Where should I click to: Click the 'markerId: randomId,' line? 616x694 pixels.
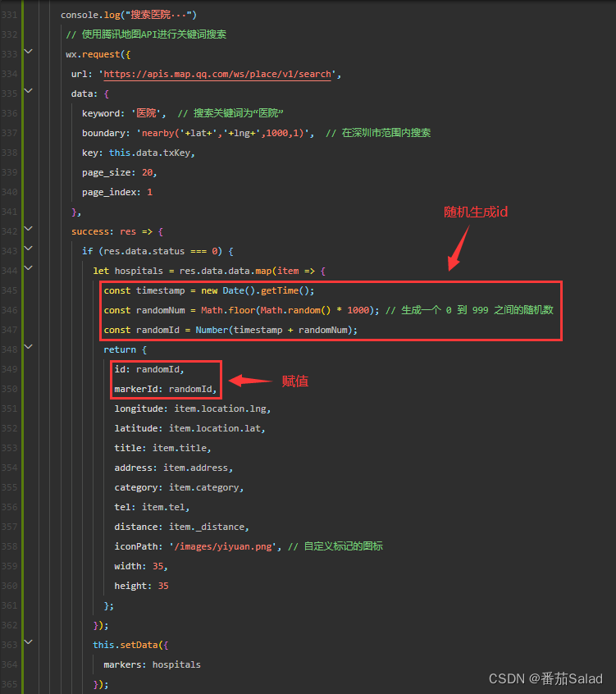(166, 389)
